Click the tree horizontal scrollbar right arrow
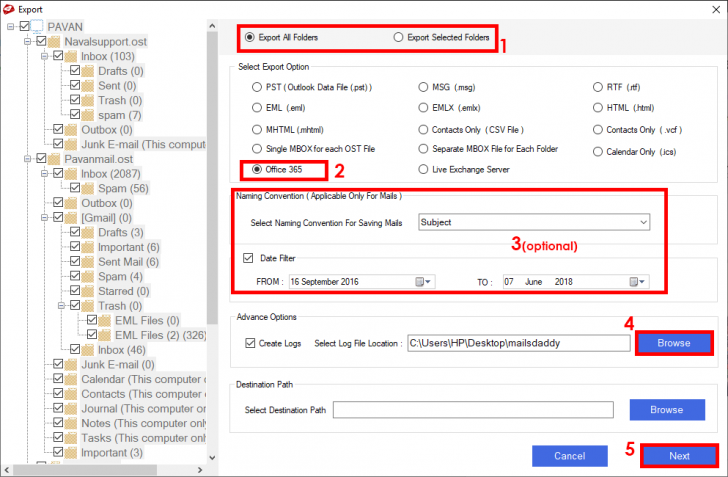 click(200, 470)
